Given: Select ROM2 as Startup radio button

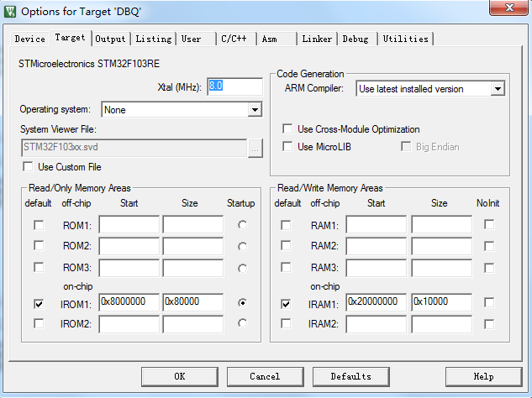Looking at the screenshot, I should coord(242,247).
